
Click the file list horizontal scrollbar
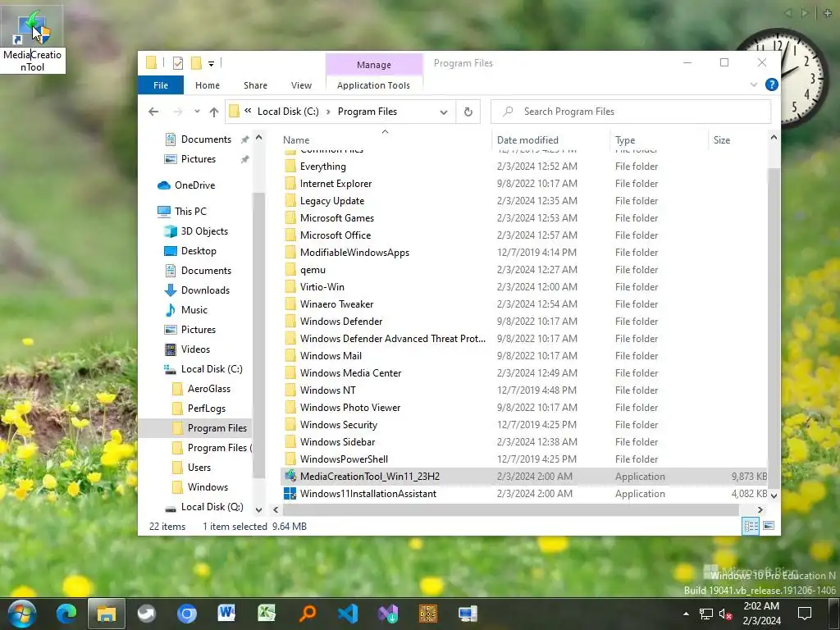pos(510,510)
